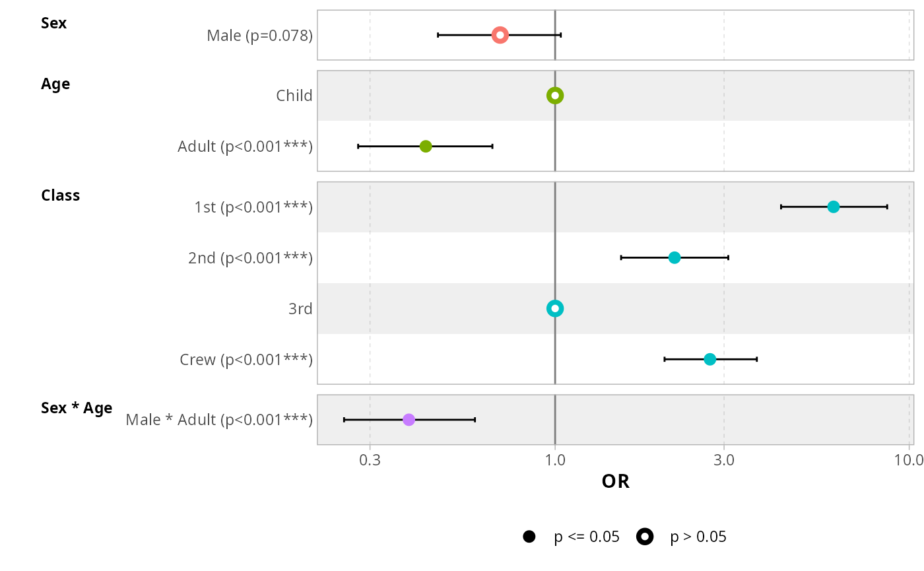Click the filled p <= 0.05 legend symbol
Viewport: 924px width, 571px height.
tap(529, 537)
